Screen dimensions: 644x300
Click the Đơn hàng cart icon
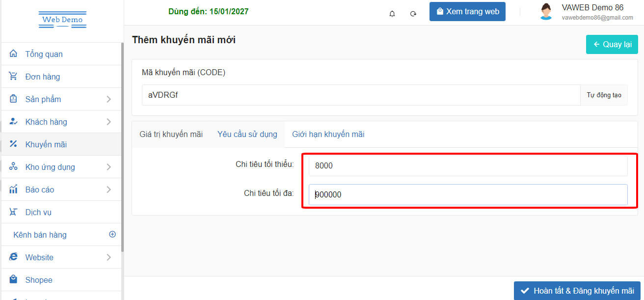13,77
